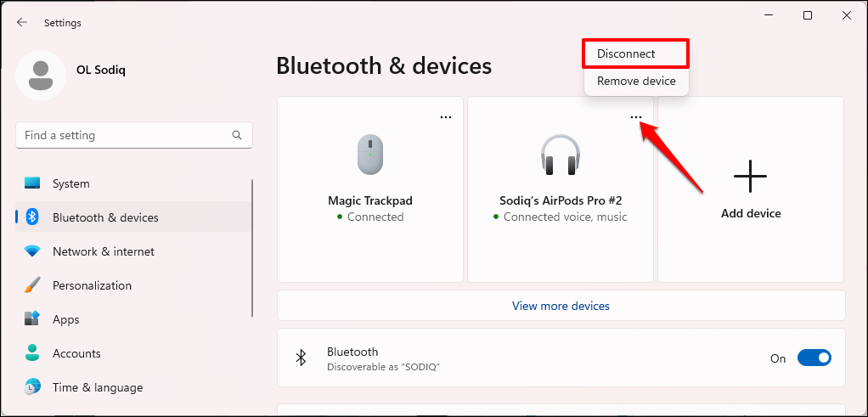
Task: Open the System settings page
Action: click(x=71, y=183)
